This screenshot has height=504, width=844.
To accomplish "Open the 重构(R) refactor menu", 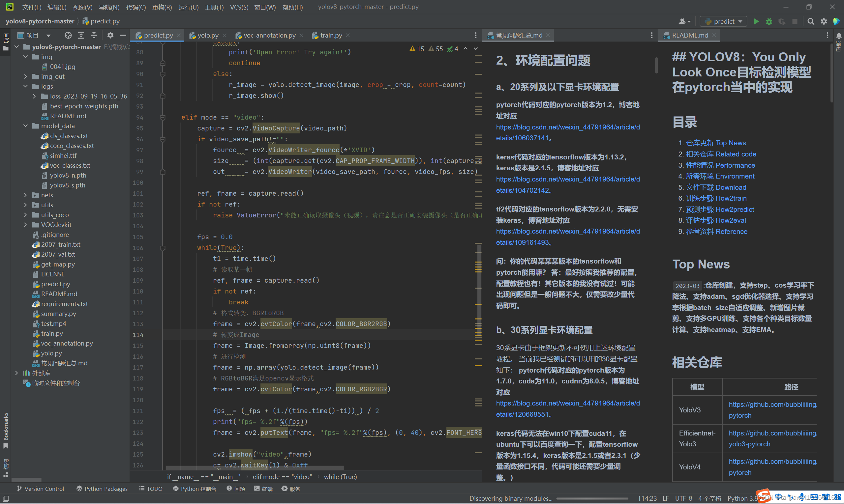I will [162, 7].
